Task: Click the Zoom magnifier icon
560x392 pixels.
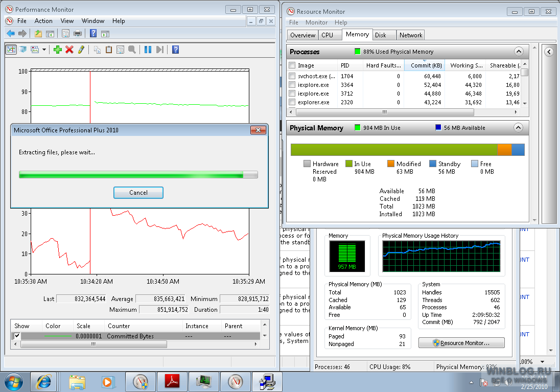Action: pyautogui.click(x=132, y=50)
